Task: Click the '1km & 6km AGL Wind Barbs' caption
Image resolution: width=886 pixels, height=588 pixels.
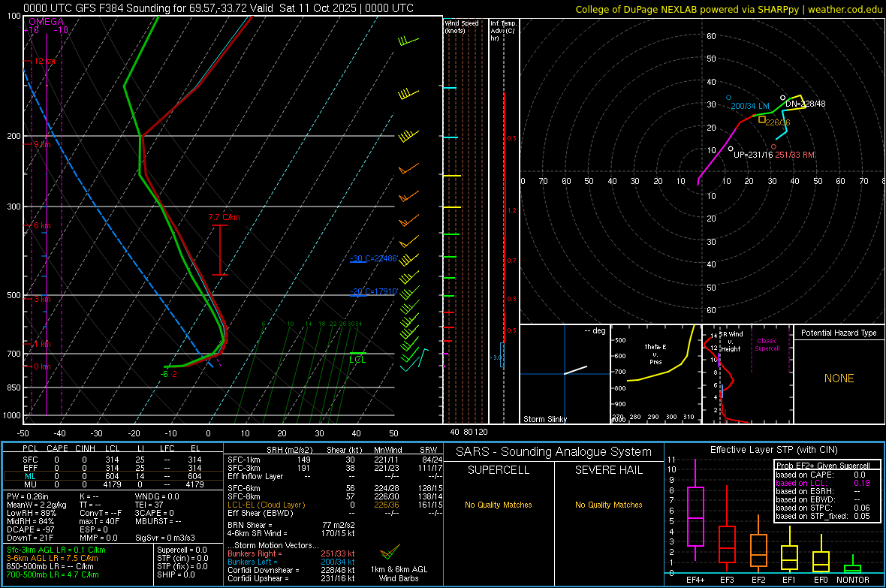Action: point(399,574)
